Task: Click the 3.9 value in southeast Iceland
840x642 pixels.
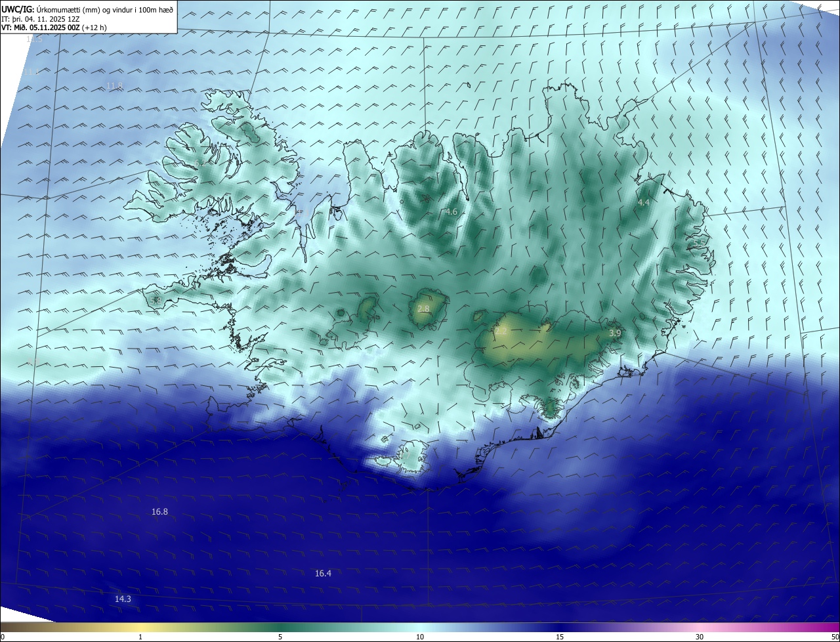Action: coord(615,333)
